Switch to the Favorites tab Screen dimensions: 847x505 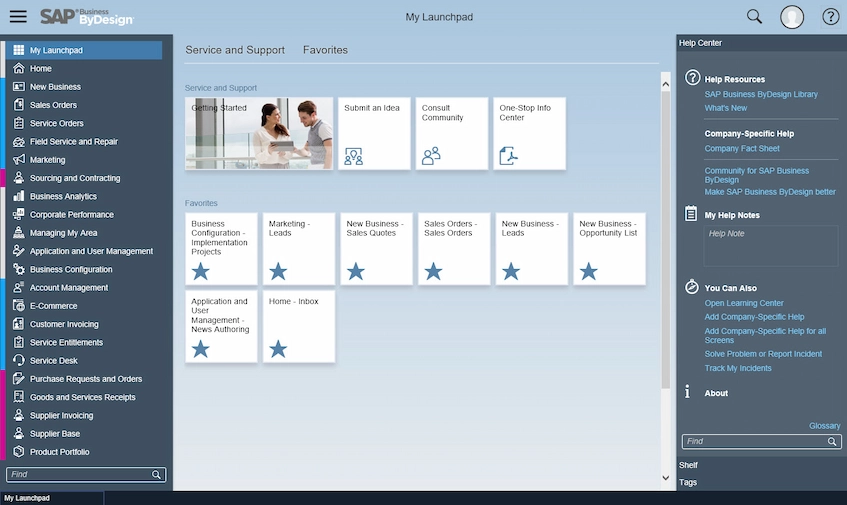pyautogui.click(x=325, y=50)
